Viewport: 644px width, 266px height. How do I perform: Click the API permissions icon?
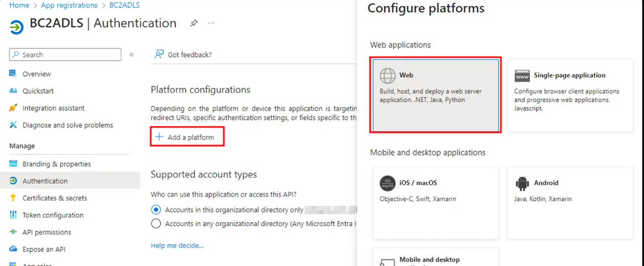[13, 232]
